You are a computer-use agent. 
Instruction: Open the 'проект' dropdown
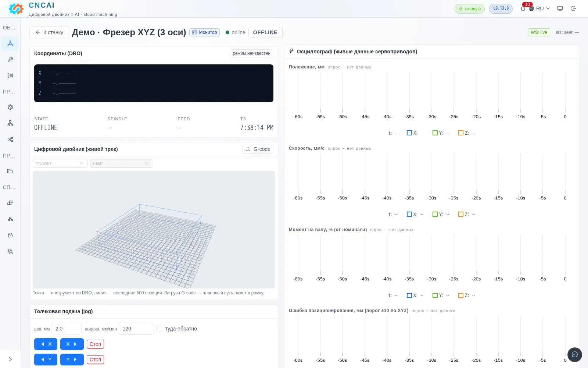coord(60,163)
